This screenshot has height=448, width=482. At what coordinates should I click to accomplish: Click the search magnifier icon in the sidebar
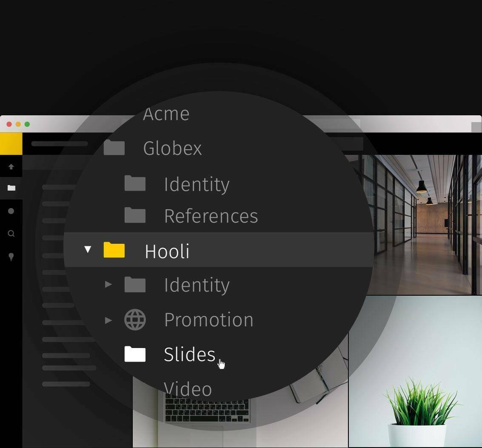click(x=11, y=233)
